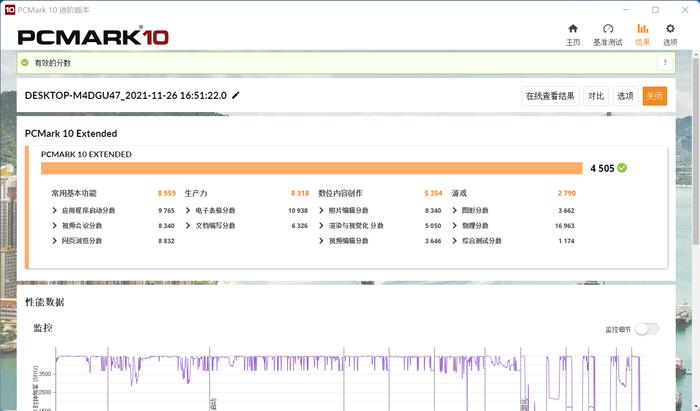Click the 游戏 category heading

coord(459,193)
